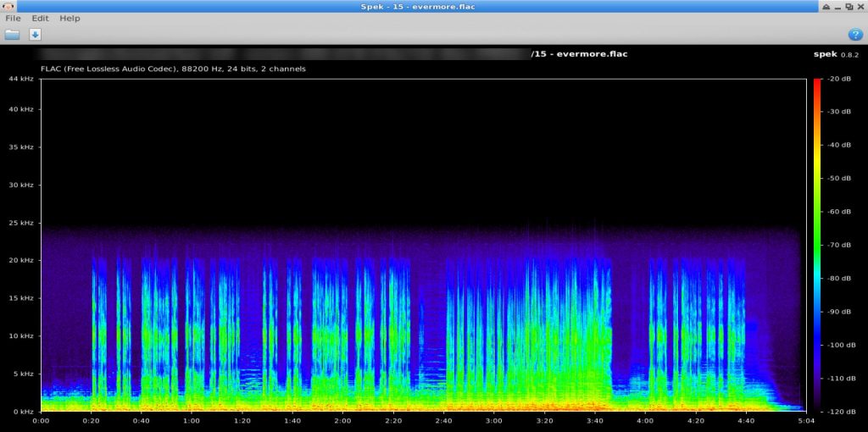
Task: Click inside the spectrogram plot area
Action: click(x=424, y=245)
